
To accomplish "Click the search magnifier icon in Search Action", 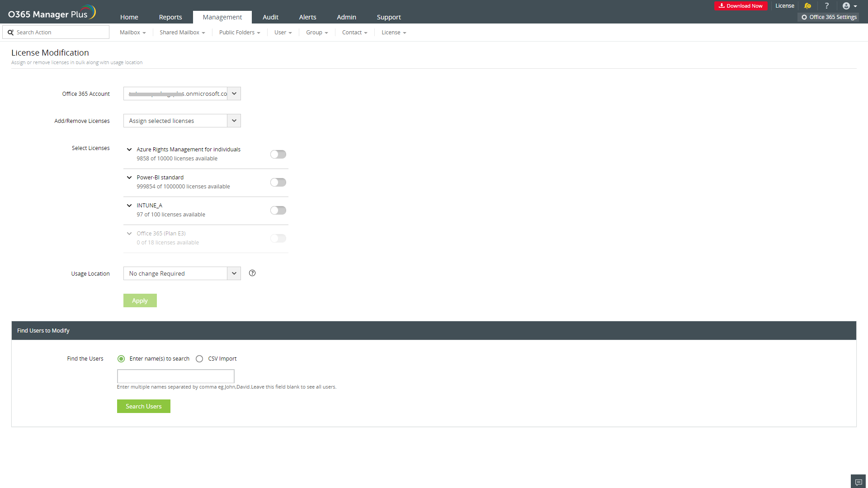I will 11,33.
